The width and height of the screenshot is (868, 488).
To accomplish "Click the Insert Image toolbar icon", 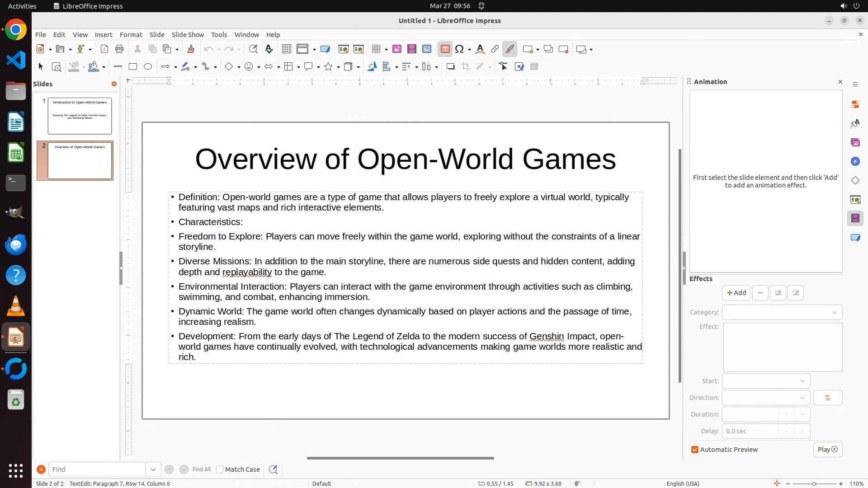I will click(x=396, y=49).
